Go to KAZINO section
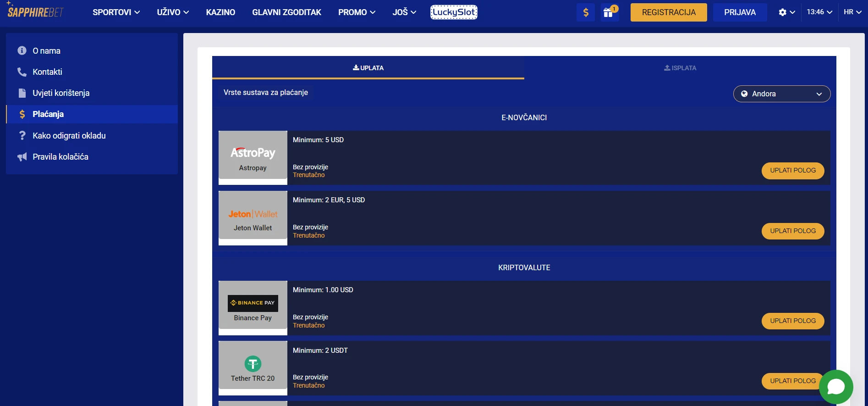 click(220, 12)
